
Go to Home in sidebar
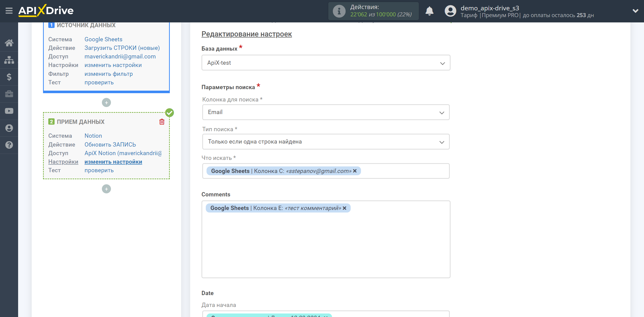pos(9,43)
